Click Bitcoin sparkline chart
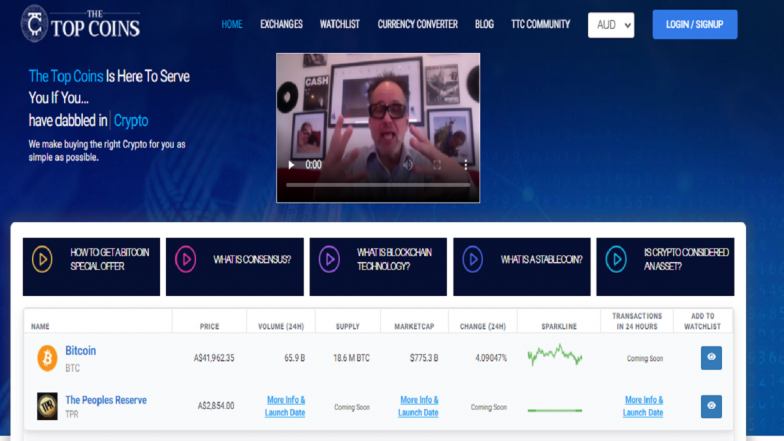The height and width of the screenshot is (441, 784). click(555, 354)
